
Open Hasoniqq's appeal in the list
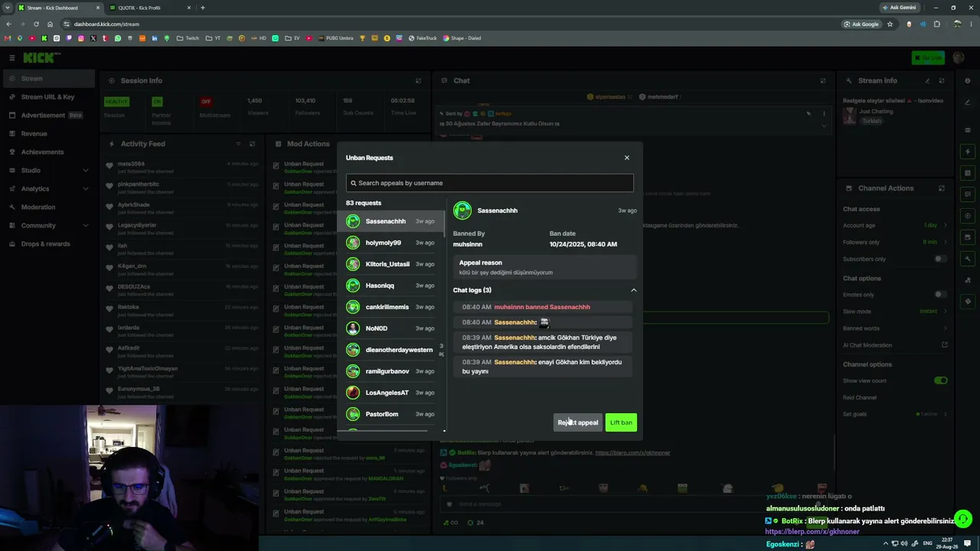(x=390, y=285)
